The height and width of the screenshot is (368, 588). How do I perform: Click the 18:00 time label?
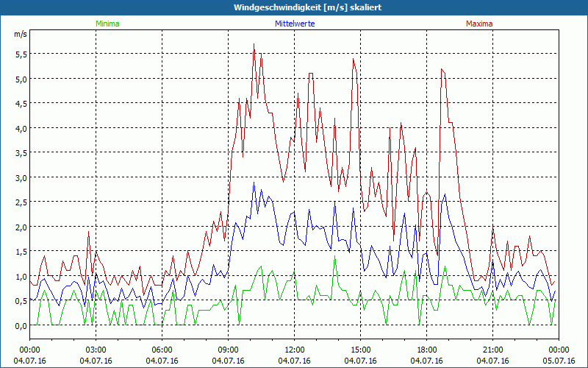pos(426,350)
